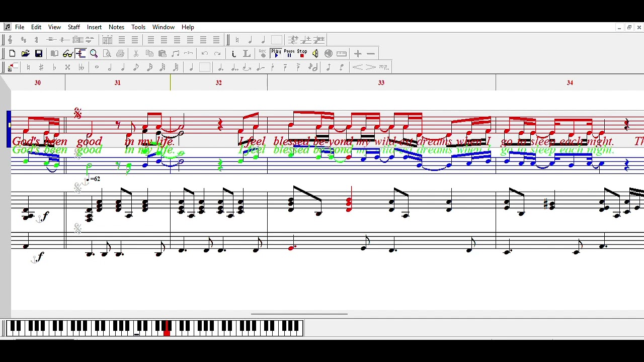Undo the last edit
The height and width of the screenshot is (362, 644).
point(205,54)
